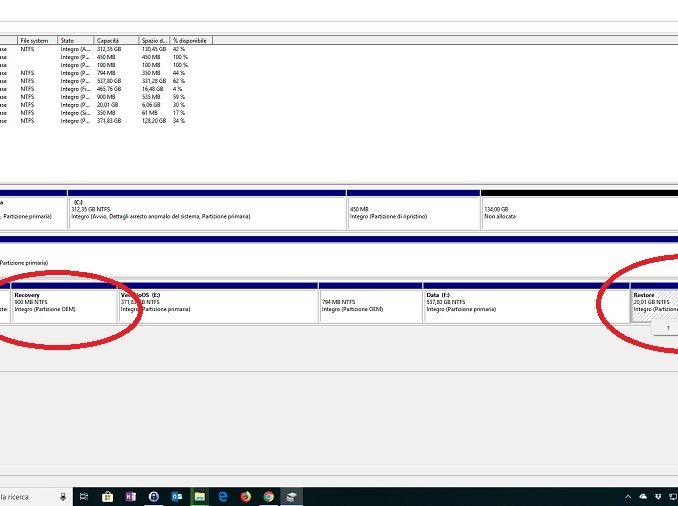Open File Explorer from the taskbar
678x506 pixels.
(199, 497)
